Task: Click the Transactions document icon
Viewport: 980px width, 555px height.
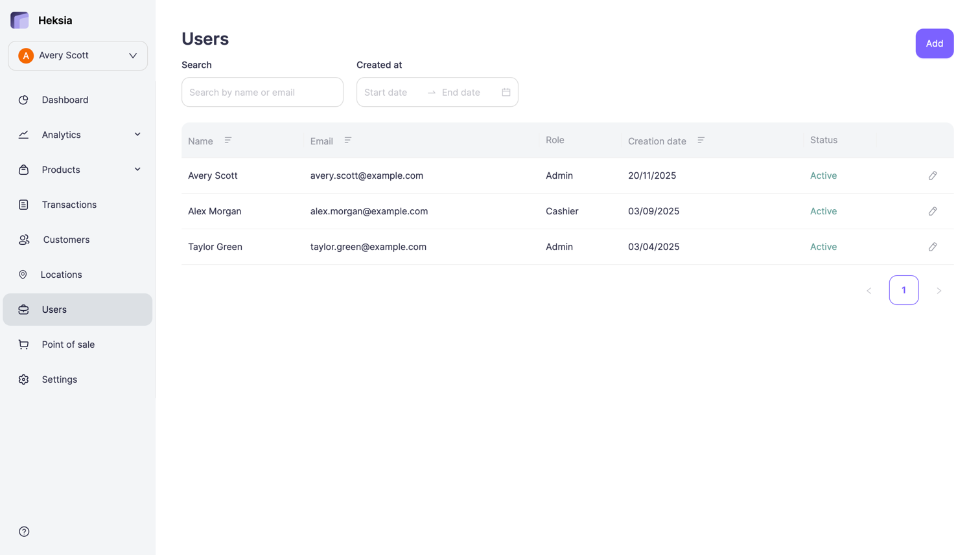Action: (x=23, y=204)
